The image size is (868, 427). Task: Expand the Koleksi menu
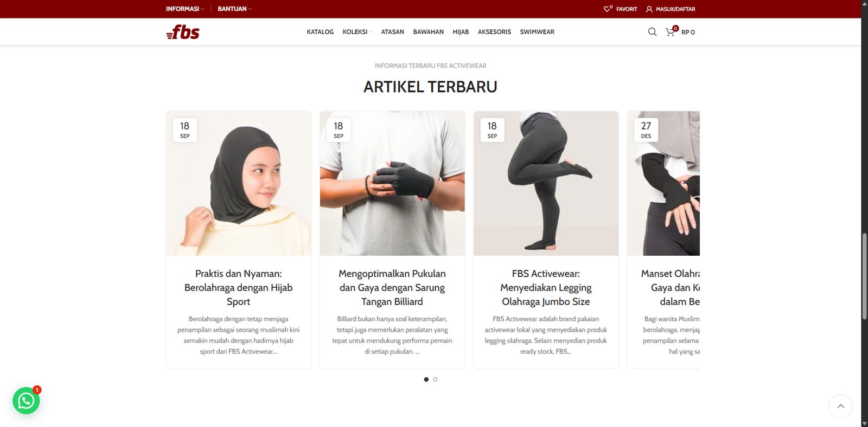[x=357, y=32]
